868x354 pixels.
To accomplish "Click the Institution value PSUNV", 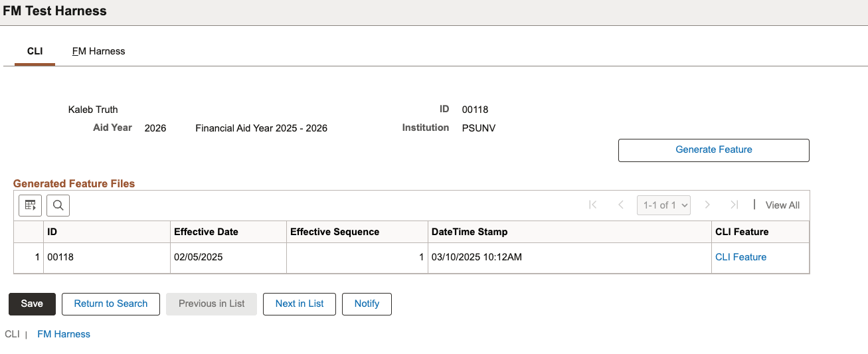I will point(479,128).
